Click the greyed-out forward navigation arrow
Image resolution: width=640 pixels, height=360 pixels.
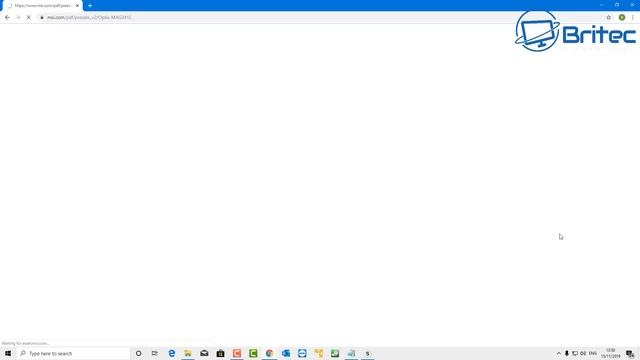pyautogui.click(x=18, y=18)
